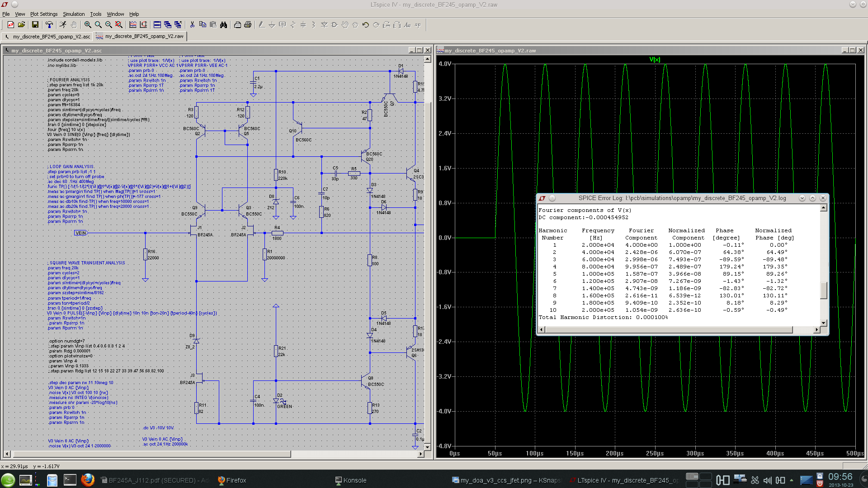The width and height of the screenshot is (868, 488).
Task: Click the Zoom In magnifier icon
Action: [x=88, y=25]
